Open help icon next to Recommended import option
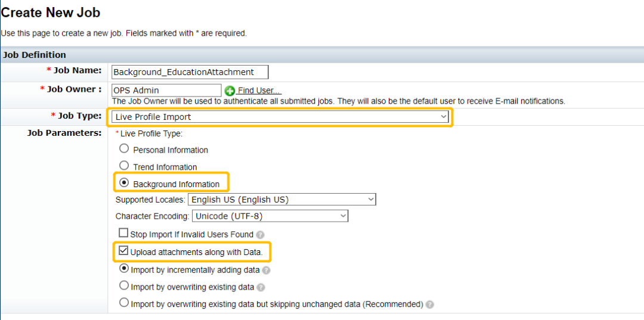 [x=429, y=305]
